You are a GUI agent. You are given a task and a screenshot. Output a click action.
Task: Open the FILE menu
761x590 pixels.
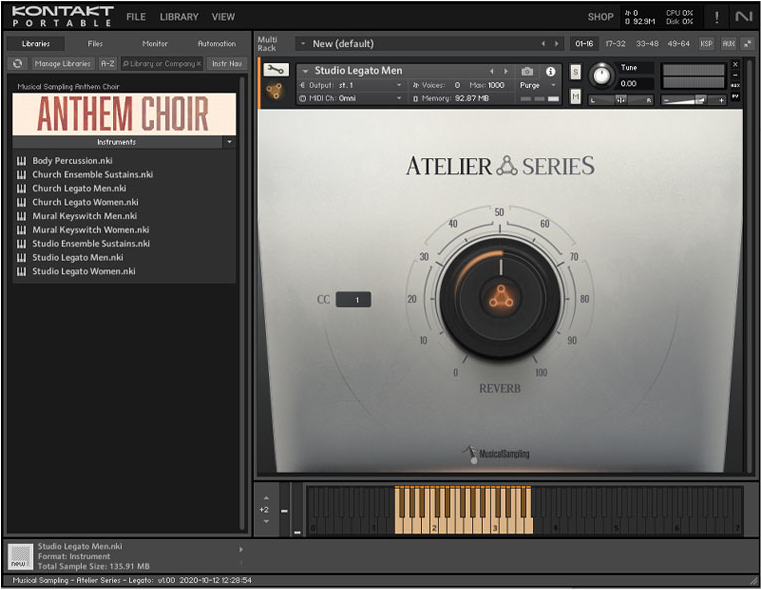tap(136, 17)
